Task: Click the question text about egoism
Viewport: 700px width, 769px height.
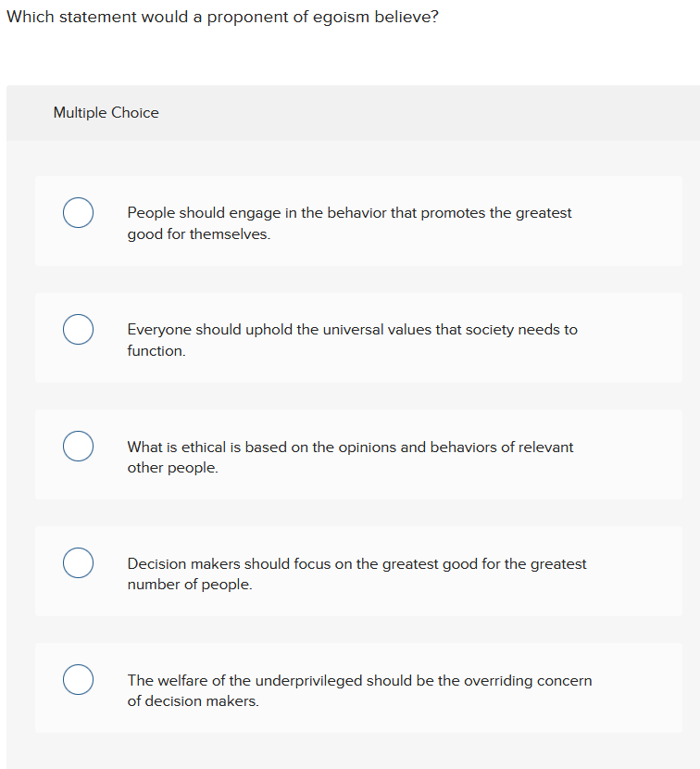Action: (223, 17)
